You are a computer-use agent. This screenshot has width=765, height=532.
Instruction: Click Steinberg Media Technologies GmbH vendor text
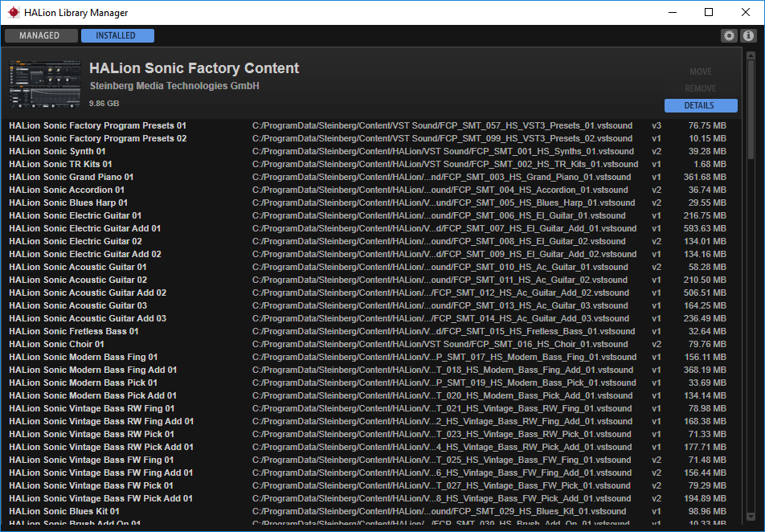click(x=174, y=86)
